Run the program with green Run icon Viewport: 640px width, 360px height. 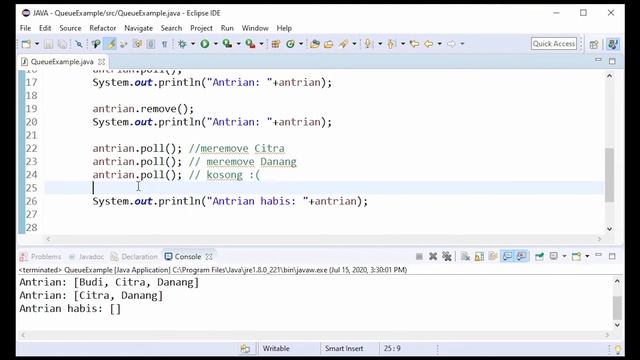(205, 44)
